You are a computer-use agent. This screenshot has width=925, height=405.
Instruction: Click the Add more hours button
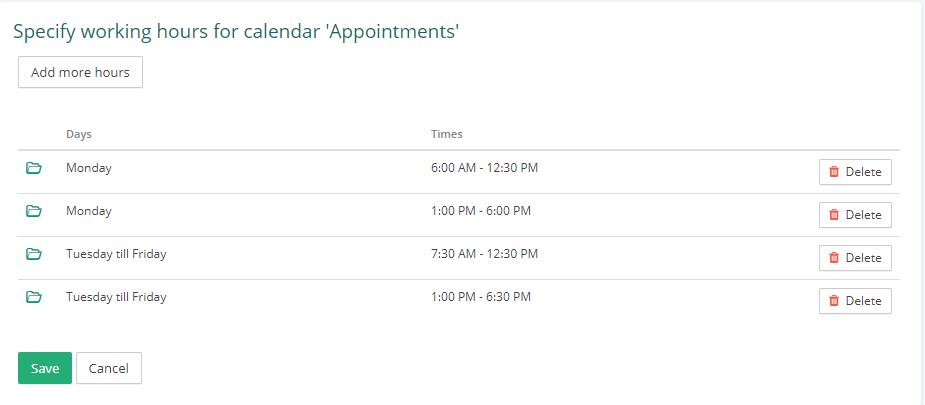click(x=80, y=72)
